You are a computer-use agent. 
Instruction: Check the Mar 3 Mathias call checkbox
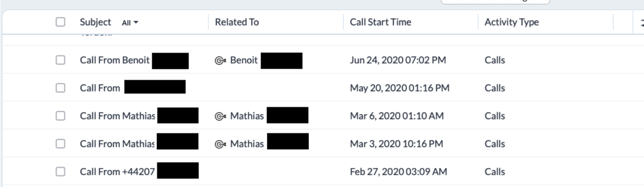click(x=61, y=144)
